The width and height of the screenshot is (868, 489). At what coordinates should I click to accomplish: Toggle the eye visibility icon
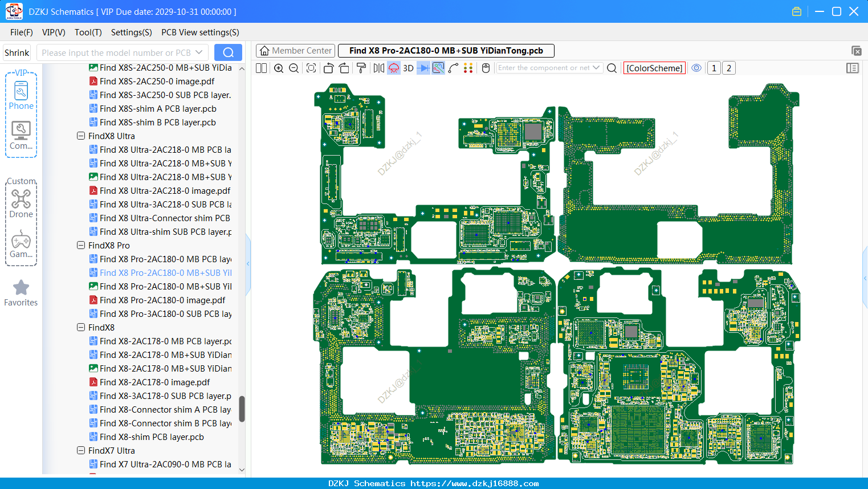tap(696, 68)
